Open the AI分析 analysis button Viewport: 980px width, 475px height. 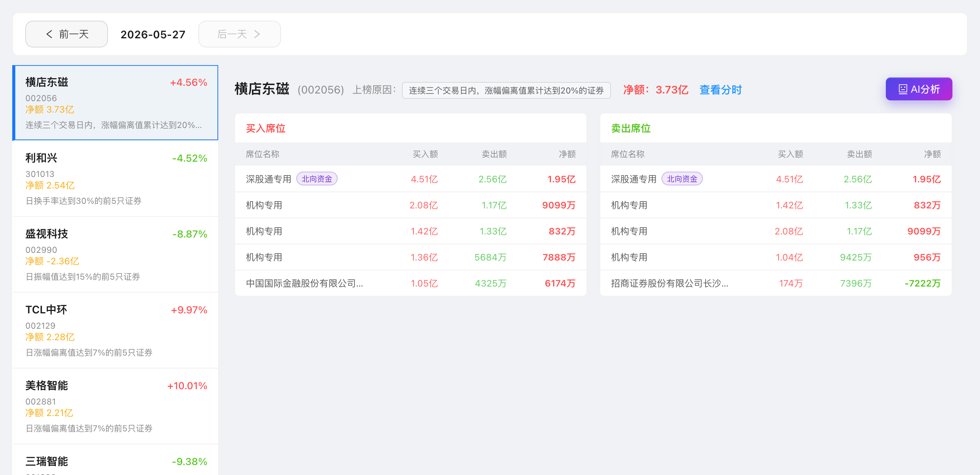[919, 89]
